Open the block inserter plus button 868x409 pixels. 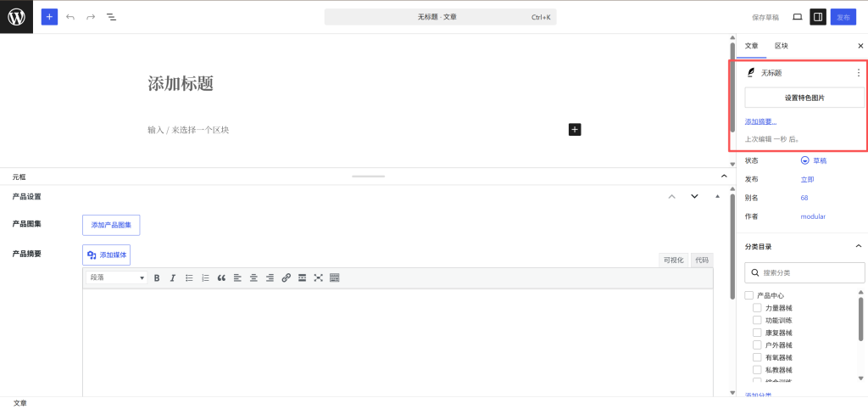coord(49,17)
